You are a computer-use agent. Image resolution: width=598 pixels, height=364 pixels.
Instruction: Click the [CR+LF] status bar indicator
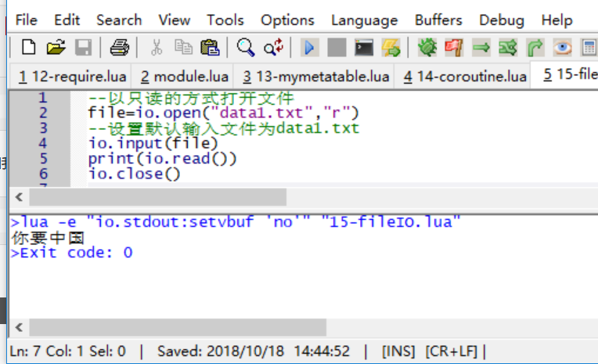452,351
